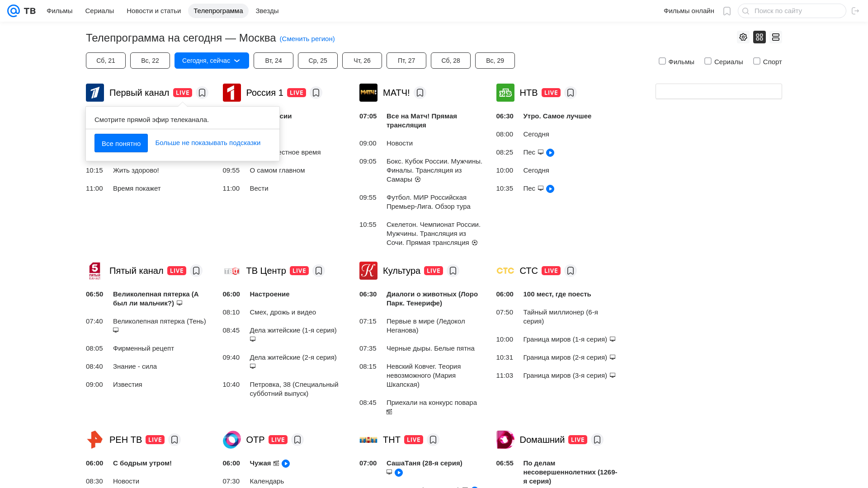
Task: Open settings gear for TV guide
Action: [743, 37]
